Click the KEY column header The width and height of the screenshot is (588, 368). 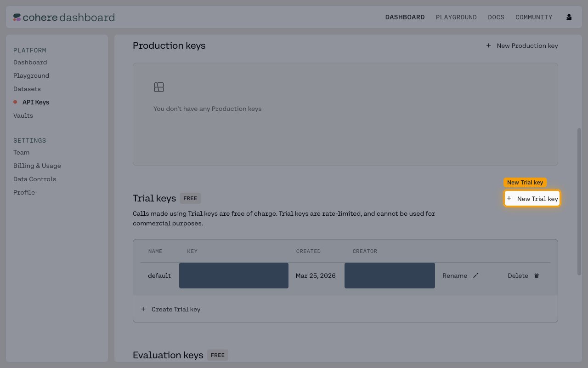[x=192, y=251]
